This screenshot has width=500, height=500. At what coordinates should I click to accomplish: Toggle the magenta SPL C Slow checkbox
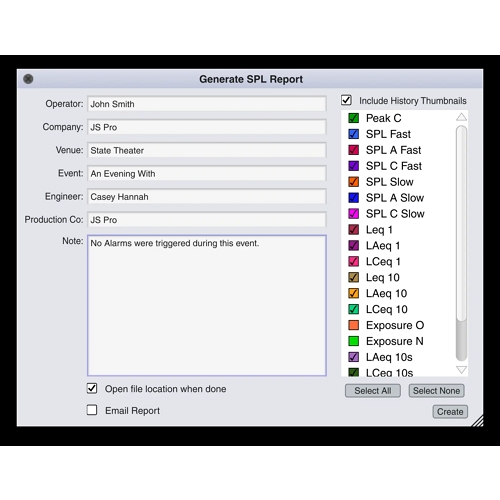coord(353,214)
